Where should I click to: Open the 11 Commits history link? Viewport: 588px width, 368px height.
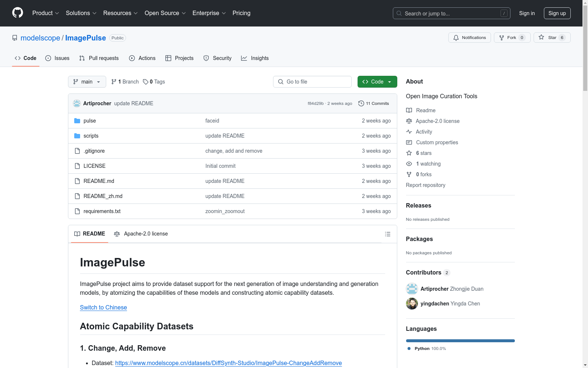click(374, 103)
